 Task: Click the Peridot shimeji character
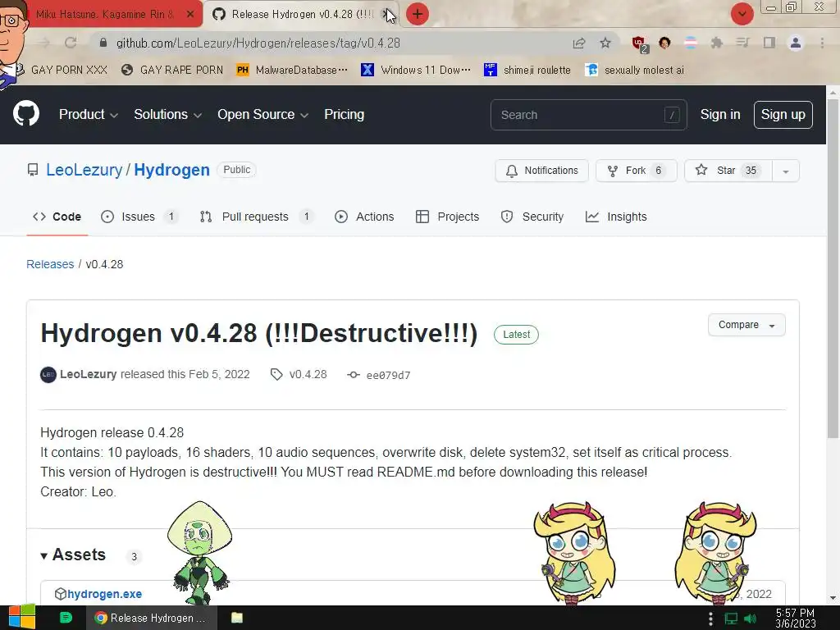pyautogui.click(x=199, y=552)
